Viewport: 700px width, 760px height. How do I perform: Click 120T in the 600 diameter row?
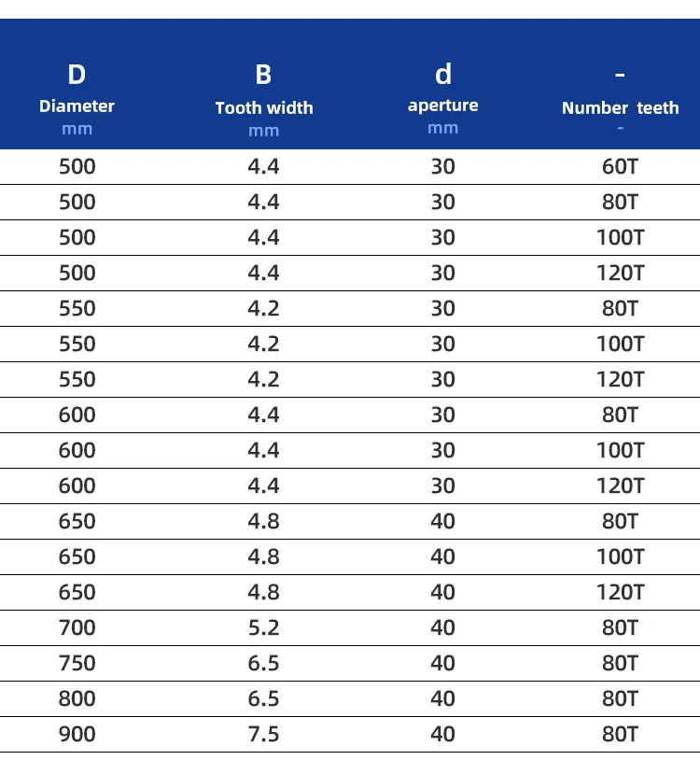click(620, 486)
